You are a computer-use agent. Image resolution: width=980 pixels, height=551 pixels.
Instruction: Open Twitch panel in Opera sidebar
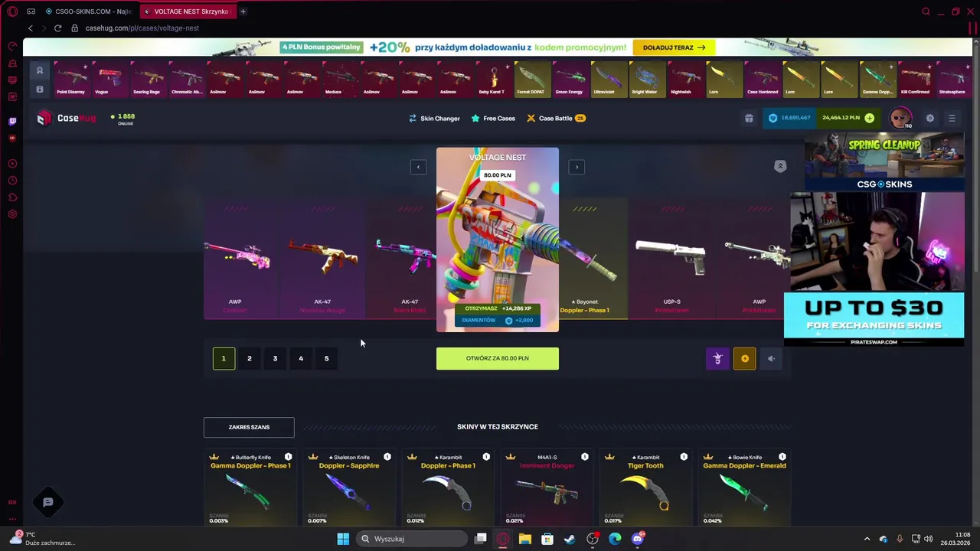(12, 121)
